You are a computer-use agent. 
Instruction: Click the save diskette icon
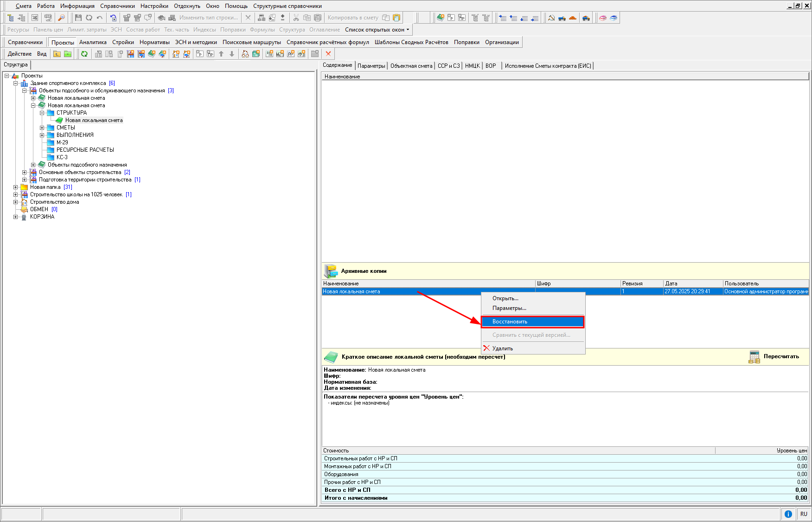click(x=78, y=18)
